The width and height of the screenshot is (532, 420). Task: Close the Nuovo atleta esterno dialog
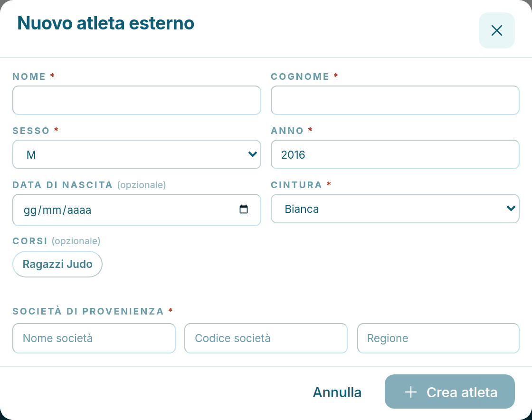(x=496, y=30)
